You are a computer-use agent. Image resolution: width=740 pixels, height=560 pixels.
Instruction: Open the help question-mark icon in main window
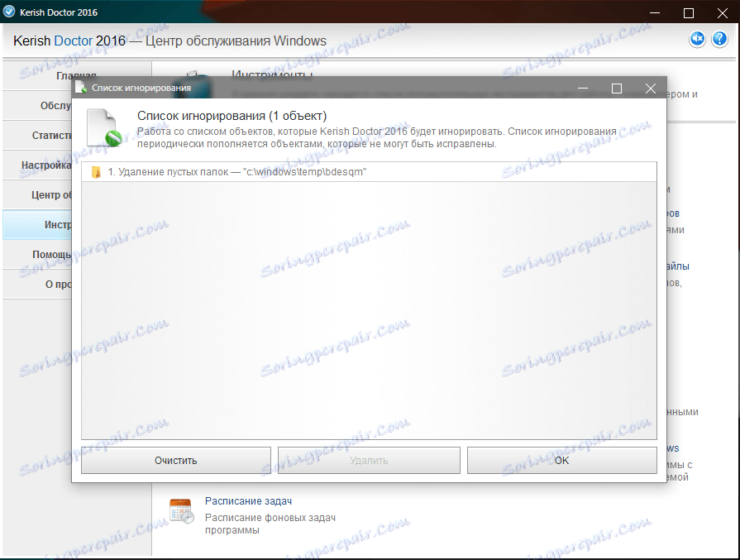[719, 38]
